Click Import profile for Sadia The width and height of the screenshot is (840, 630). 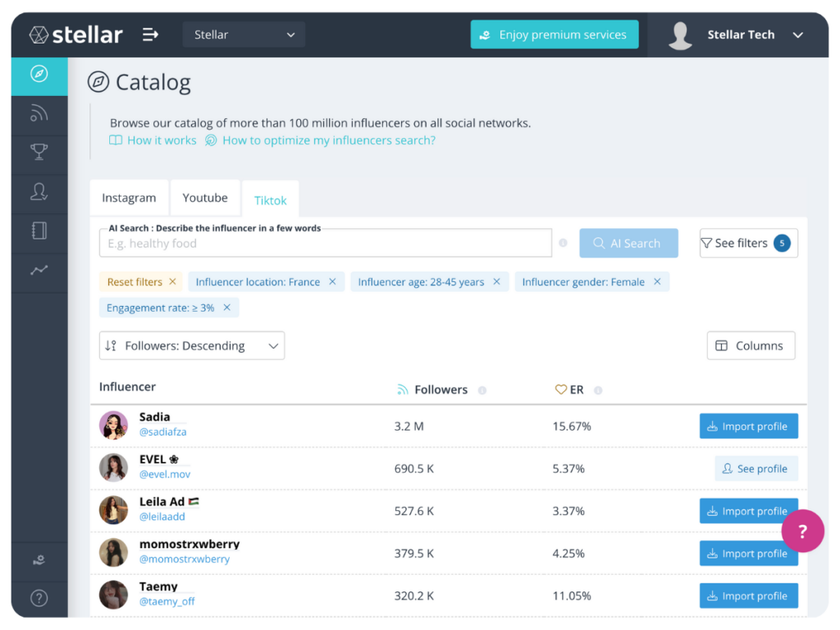[748, 427]
